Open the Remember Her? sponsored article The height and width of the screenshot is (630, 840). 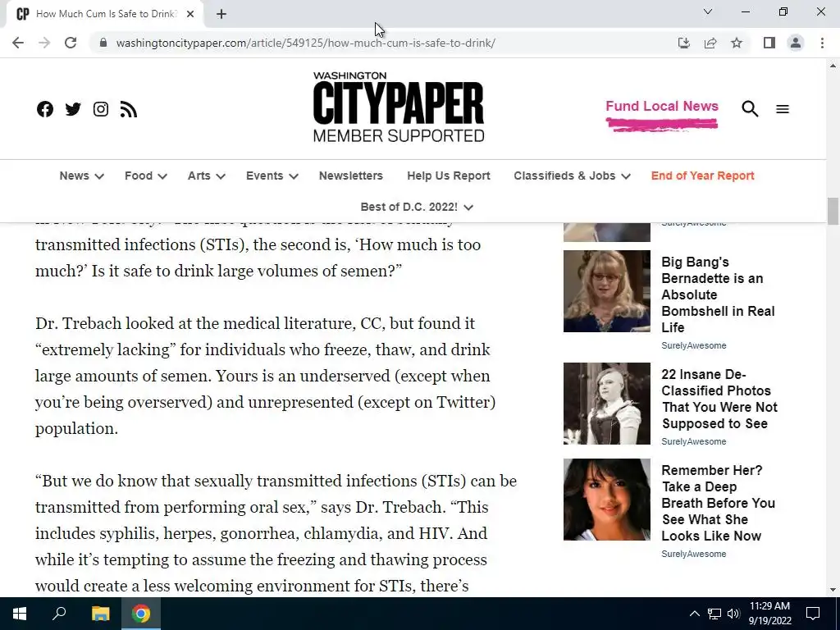(718, 503)
